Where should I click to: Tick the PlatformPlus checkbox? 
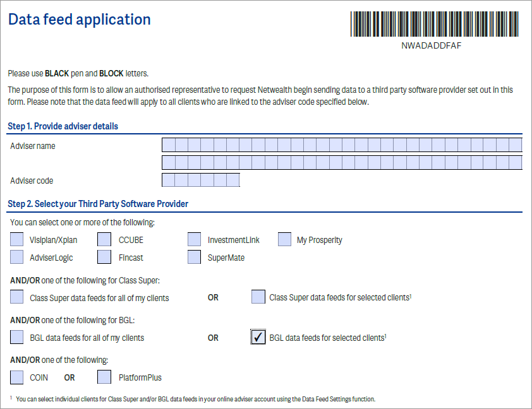pyautogui.click(x=104, y=377)
